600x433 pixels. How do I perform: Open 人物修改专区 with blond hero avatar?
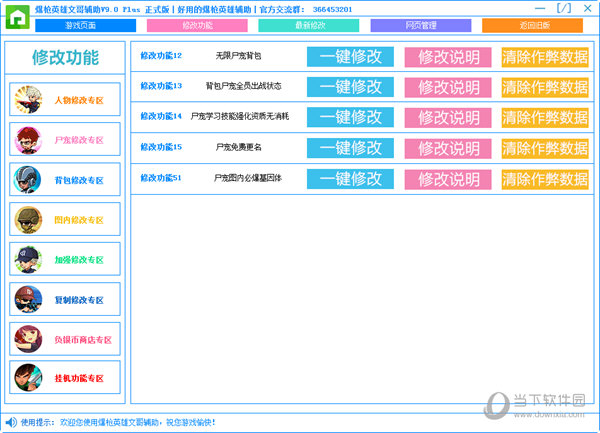(65, 99)
